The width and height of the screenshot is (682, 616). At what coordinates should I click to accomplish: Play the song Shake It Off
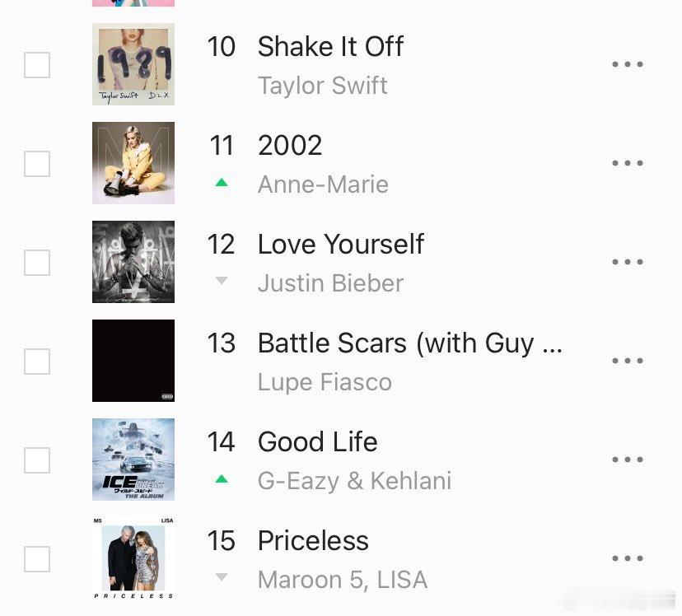[x=330, y=46]
